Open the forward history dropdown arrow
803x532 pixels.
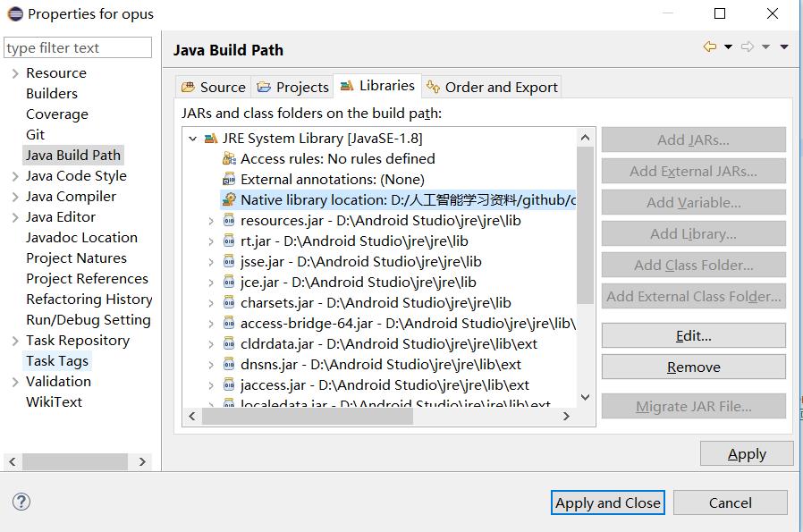765,46
